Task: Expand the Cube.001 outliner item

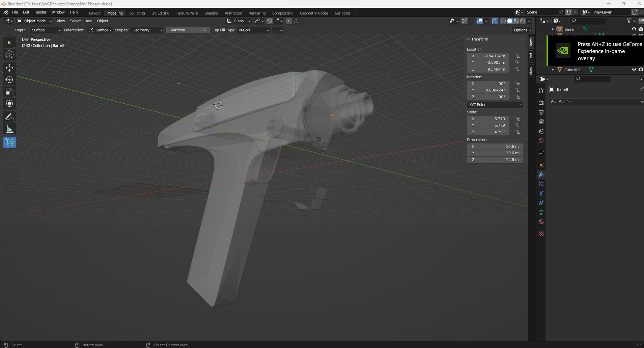Action: tap(553, 70)
